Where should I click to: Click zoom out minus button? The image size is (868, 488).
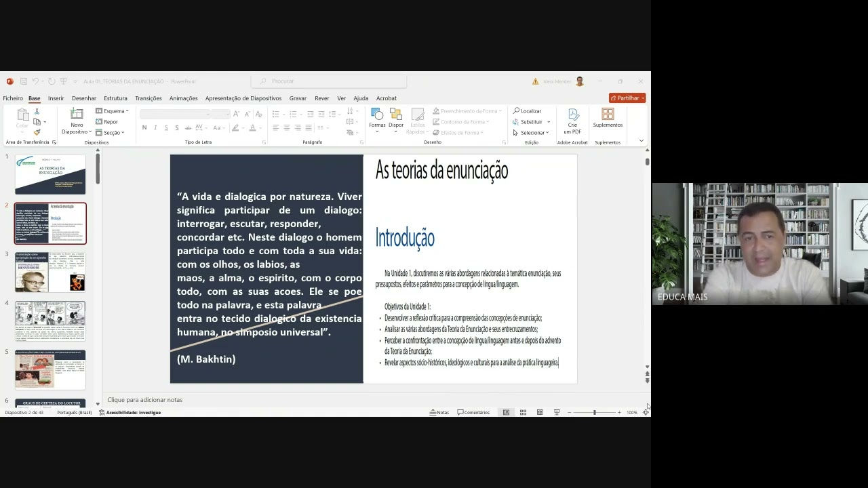(x=570, y=412)
